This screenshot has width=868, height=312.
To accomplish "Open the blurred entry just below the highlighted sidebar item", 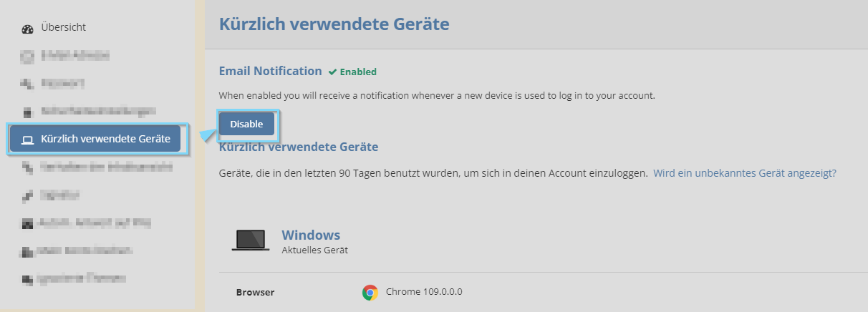I will click(97, 167).
